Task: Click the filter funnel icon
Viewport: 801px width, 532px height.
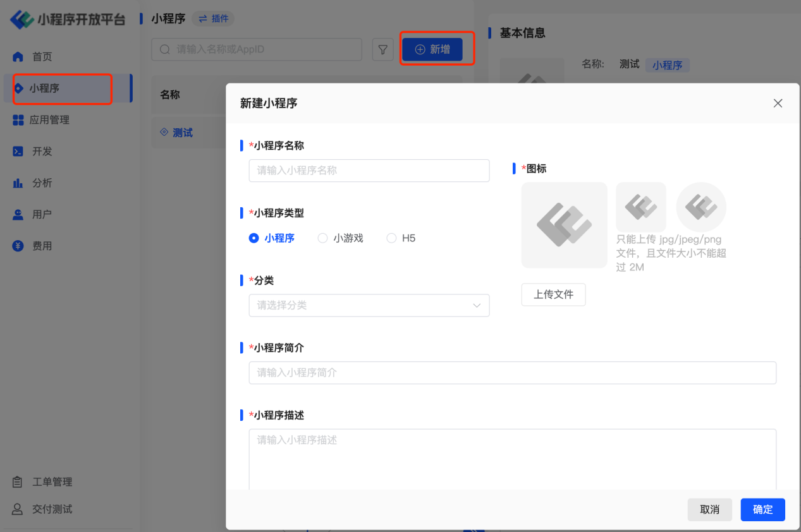Action: point(382,49)
